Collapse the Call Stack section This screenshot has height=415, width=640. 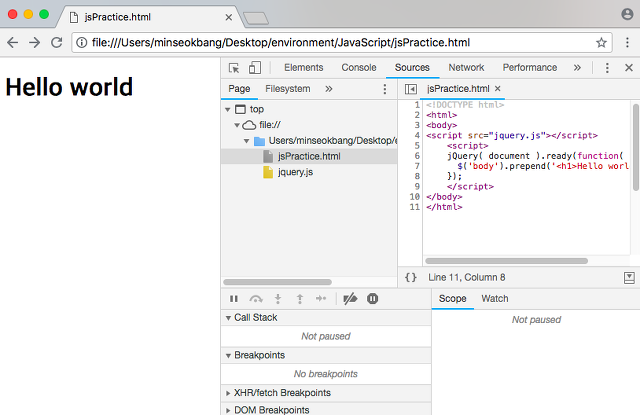(228, 318)
